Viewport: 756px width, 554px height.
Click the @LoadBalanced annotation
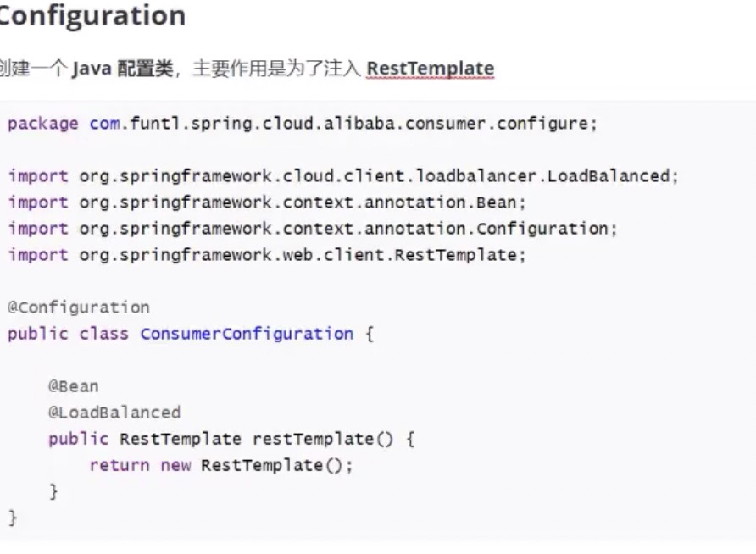[x=114, y=413]
